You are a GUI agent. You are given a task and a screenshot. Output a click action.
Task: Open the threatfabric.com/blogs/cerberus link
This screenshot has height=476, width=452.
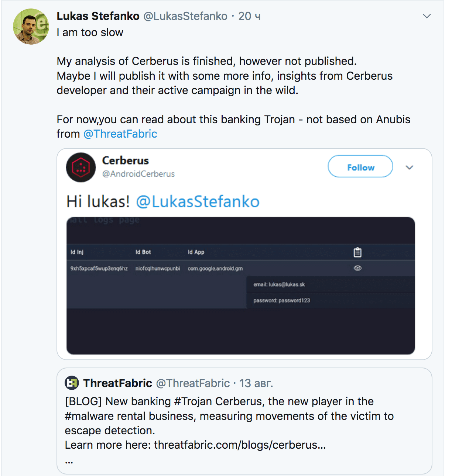pyautogui.click(x=240, y=445)
